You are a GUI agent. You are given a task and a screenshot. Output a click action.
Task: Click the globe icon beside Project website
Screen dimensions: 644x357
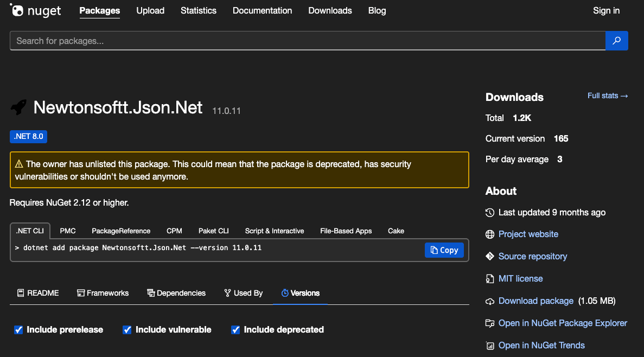tap(489, 234)
